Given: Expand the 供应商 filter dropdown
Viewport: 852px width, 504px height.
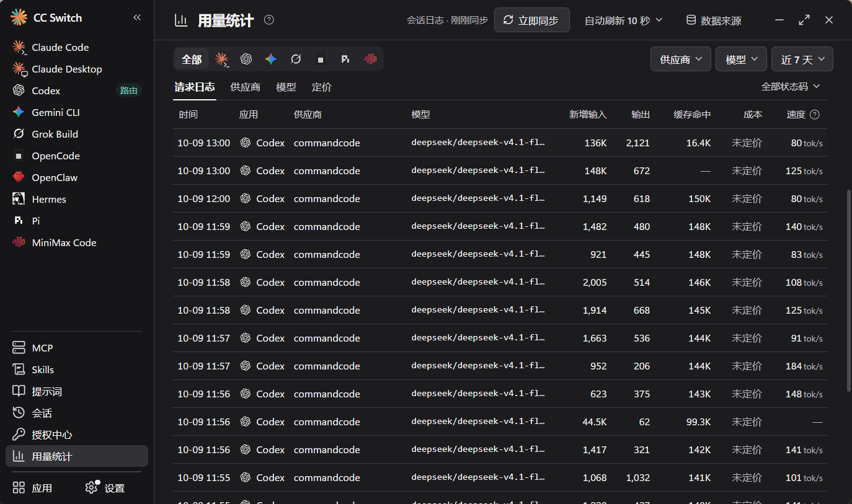Looking at the screenshot, I should (x=681, y=60).
